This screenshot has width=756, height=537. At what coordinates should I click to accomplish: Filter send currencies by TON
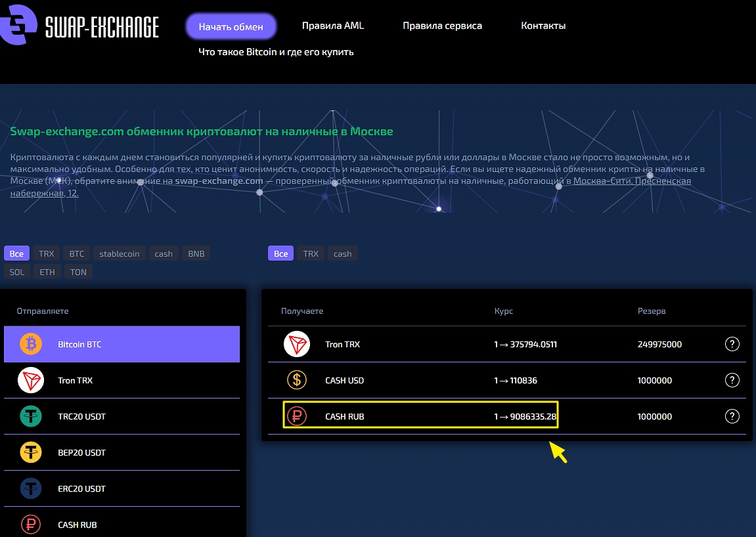click(78, 272)
